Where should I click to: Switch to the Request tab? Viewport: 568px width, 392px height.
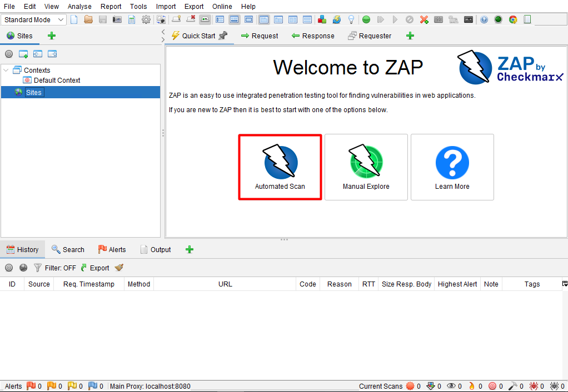coord(260,36)
